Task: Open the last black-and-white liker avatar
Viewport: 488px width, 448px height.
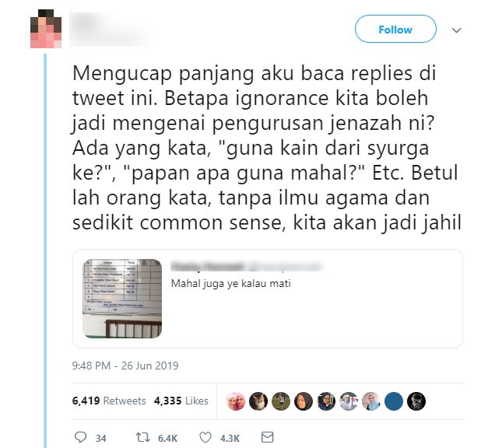Action: [416, 401]
